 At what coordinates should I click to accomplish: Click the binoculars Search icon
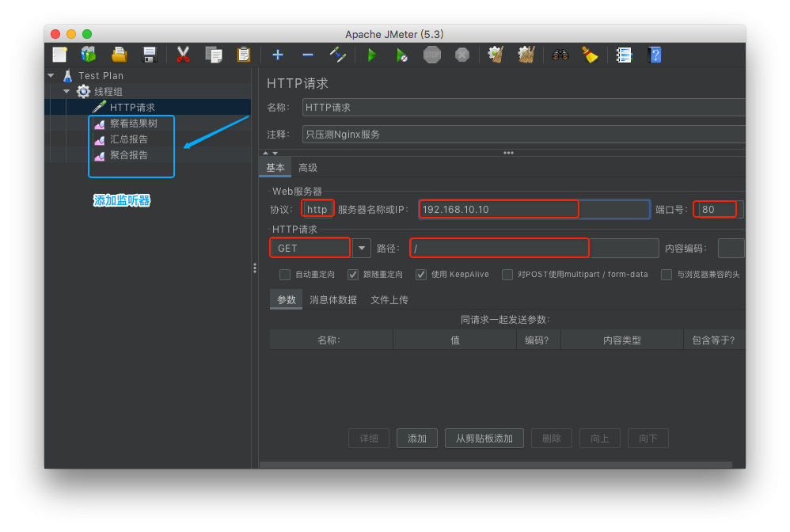560,55
